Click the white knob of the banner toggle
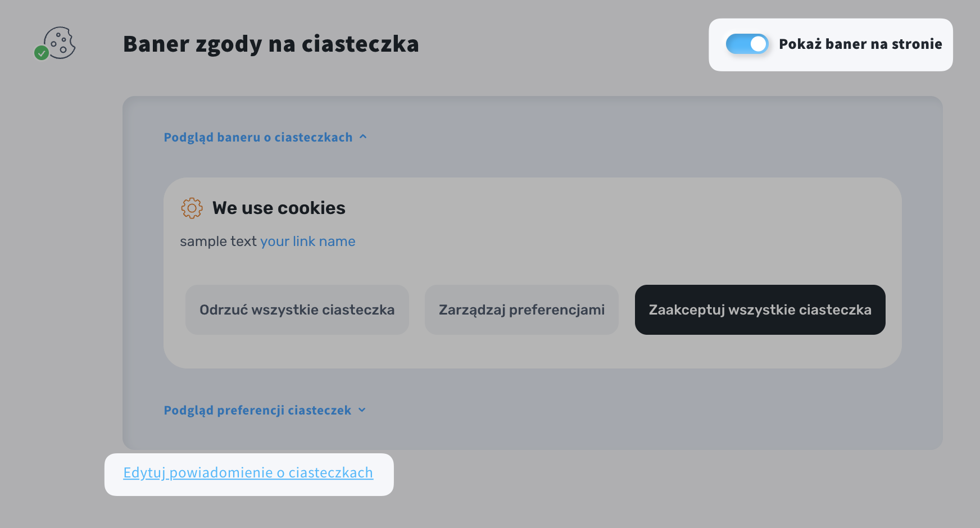Image resolution: width=980 pixels, height=528 pixels. [x=758, y=44]
